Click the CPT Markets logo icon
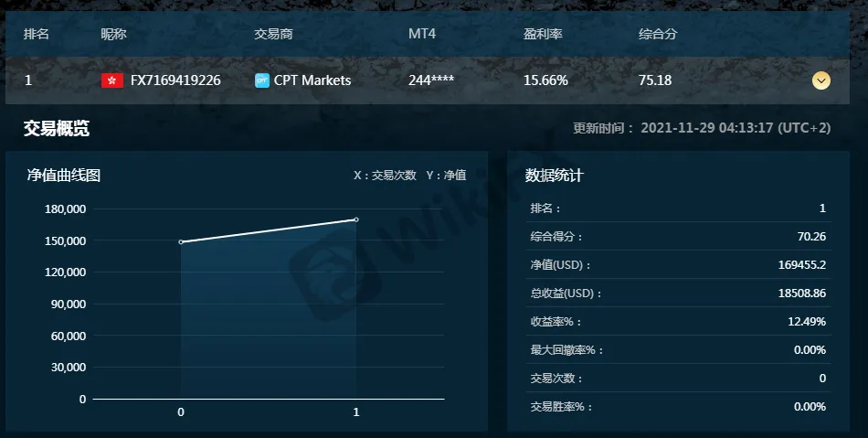868x438 pixels. tap(262, 80)
